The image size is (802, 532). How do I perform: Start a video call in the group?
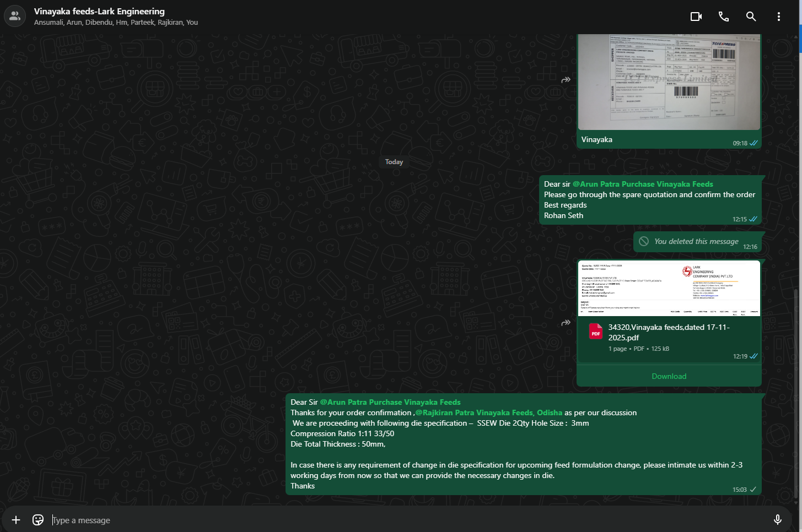click(x=696, y=17)
